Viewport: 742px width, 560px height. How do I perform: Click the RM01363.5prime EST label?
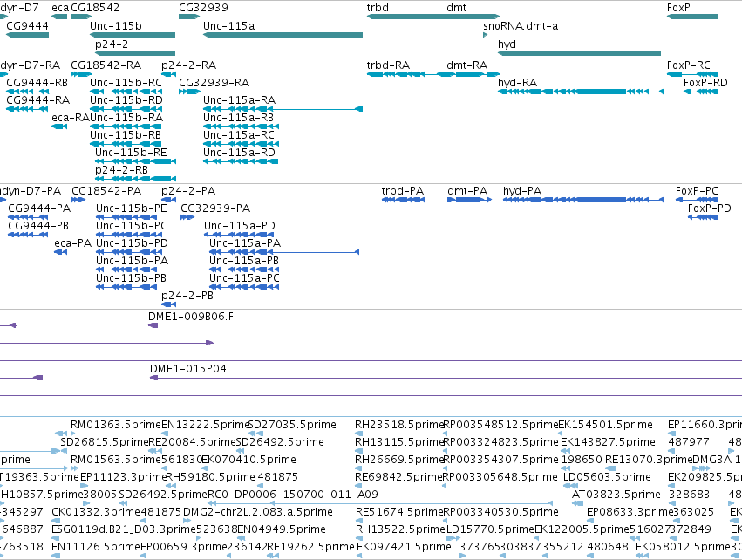pos(116,425)
